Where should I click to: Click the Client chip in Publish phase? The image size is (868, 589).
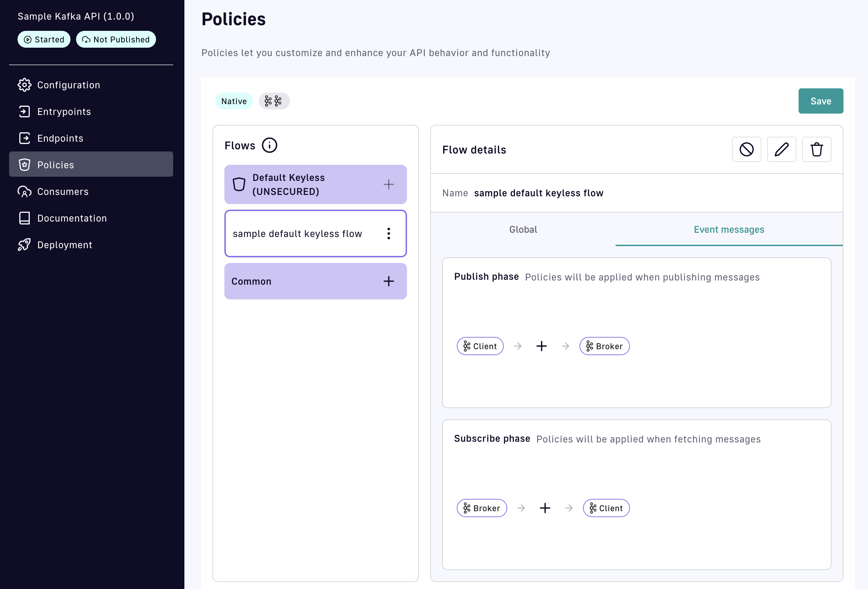[480, 346]
